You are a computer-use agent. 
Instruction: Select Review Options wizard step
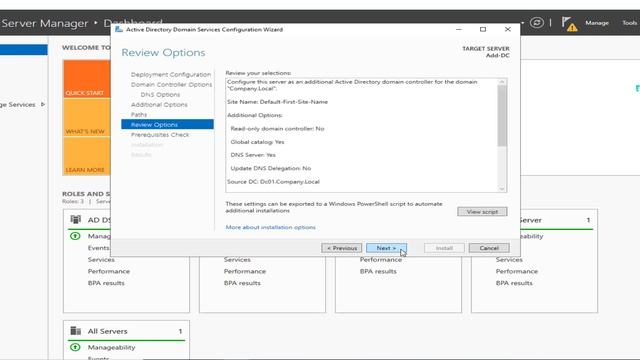(167, 124)
